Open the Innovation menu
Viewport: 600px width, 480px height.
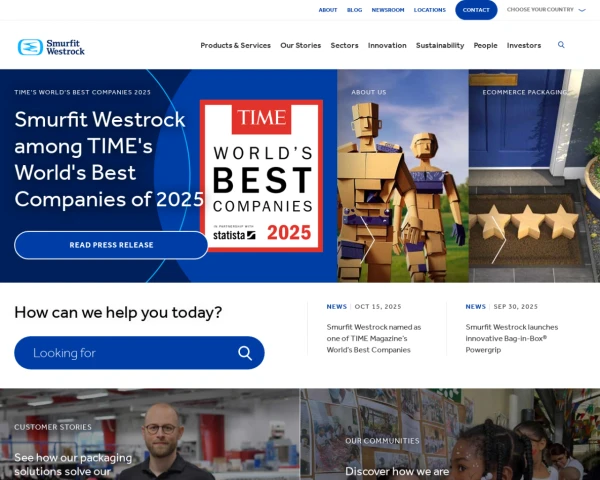pos(387,46)
